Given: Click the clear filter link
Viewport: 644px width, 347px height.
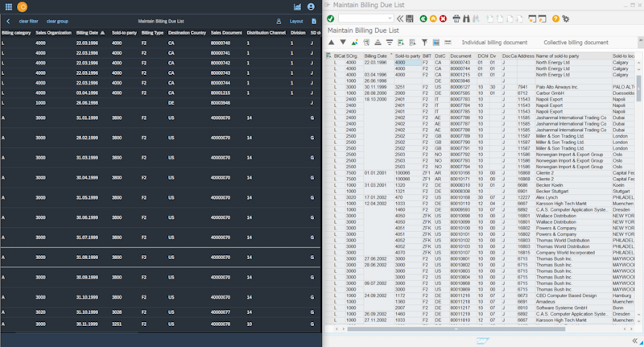Looking at the screenshot, I should (x=28, y=21).
